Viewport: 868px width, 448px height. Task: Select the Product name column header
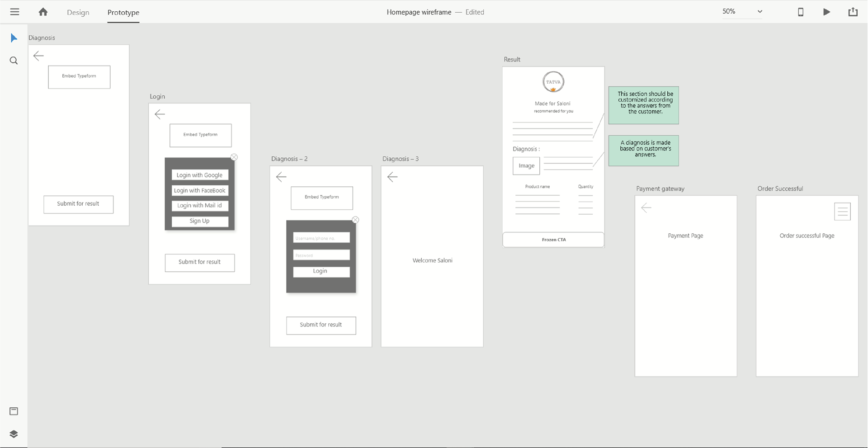pyautogui.click(x=538, y=186)
